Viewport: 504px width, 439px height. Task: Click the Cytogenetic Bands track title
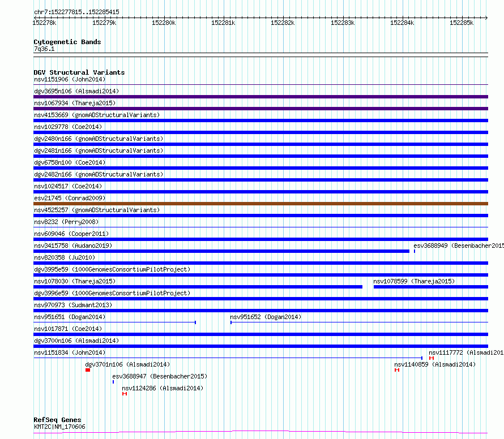click(67, 42)
